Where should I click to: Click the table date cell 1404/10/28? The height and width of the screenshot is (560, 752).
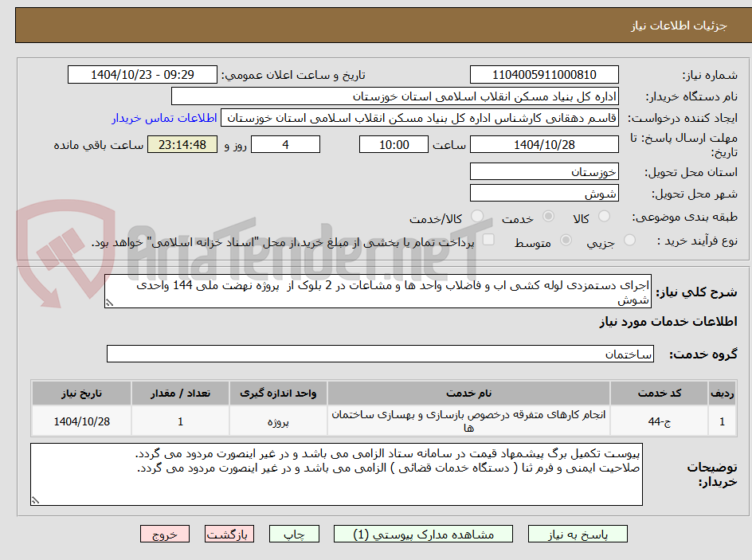(x=81, y=421)
